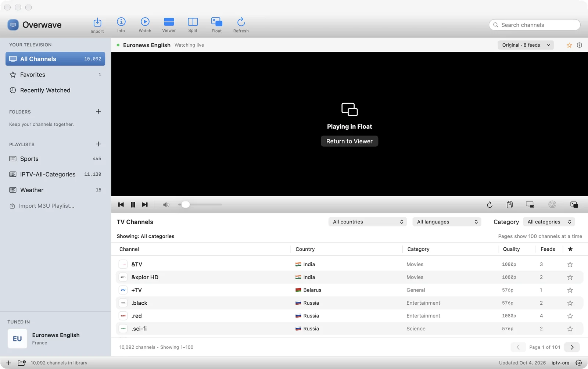Open Recently Watched in sidebar
The image size is (588, 369).
point(55,90)
